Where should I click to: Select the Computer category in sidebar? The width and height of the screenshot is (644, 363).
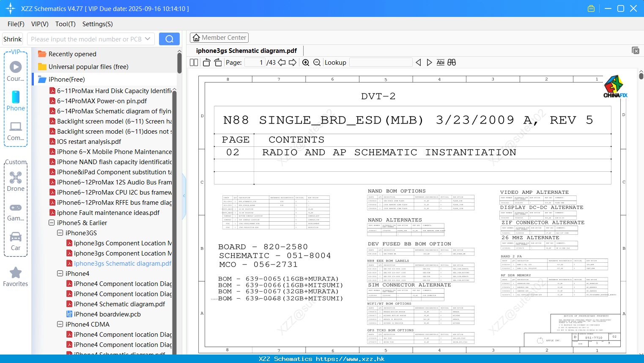[x=16, y=131]
